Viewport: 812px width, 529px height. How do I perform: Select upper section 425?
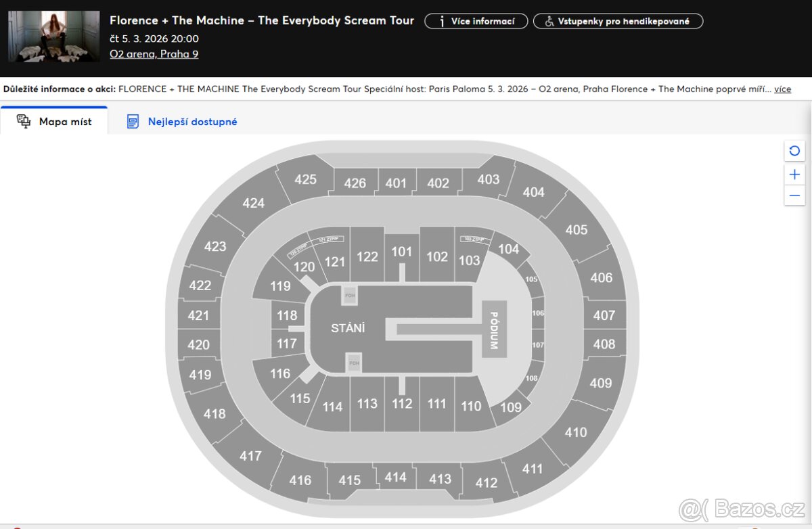[x=305, y=179]
